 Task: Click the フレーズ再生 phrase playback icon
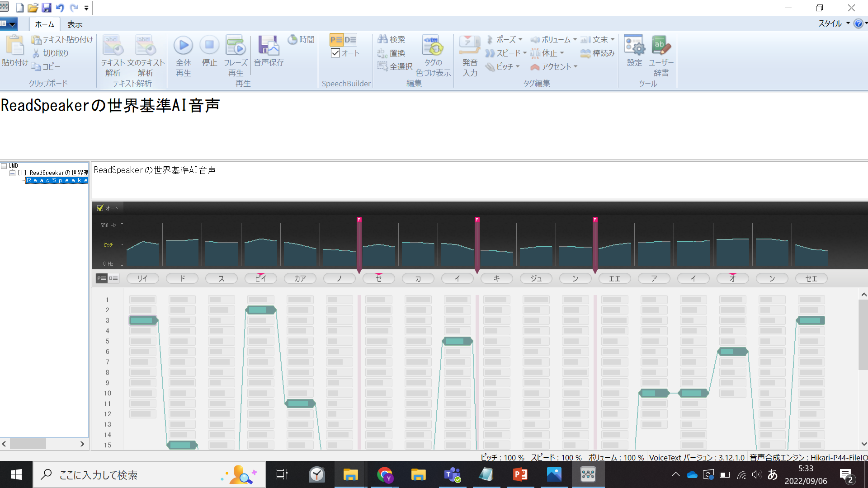point(236,46)
